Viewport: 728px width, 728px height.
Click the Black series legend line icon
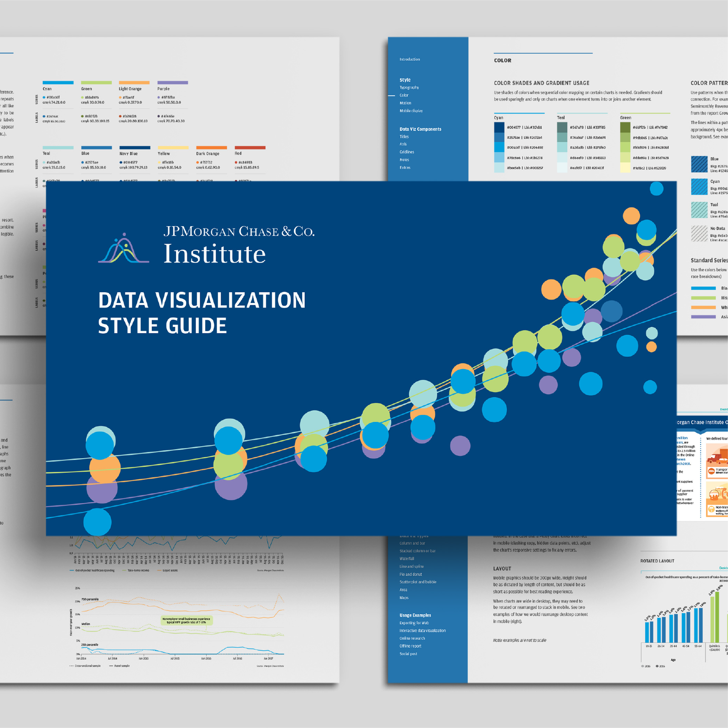703,287
